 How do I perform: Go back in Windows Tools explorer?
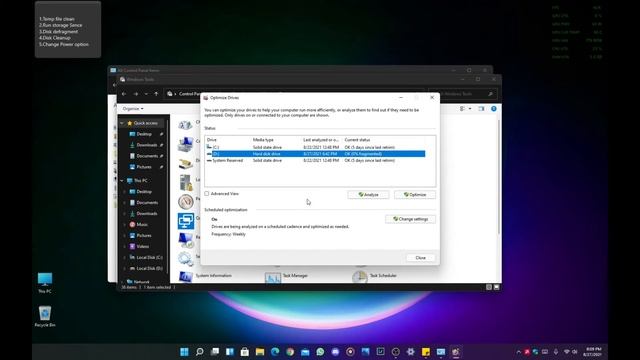[x=124, y=94]
